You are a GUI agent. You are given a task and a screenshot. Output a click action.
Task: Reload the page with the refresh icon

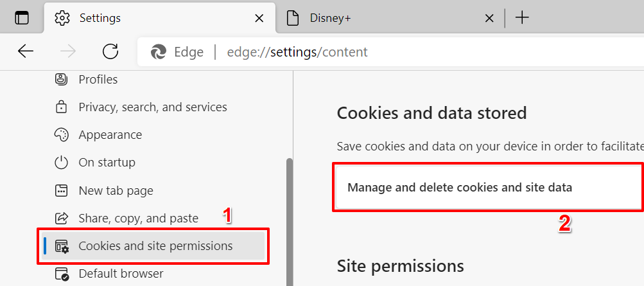click(x=110, y=51)
